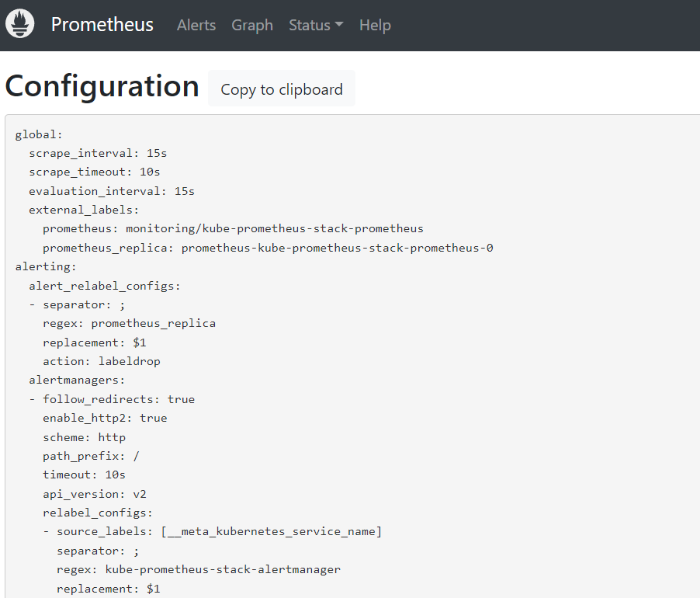This screenshot has width=700, height=598.
Task: Click the 'scrape_interval: 15s' line
Action: tap(98, 153)
